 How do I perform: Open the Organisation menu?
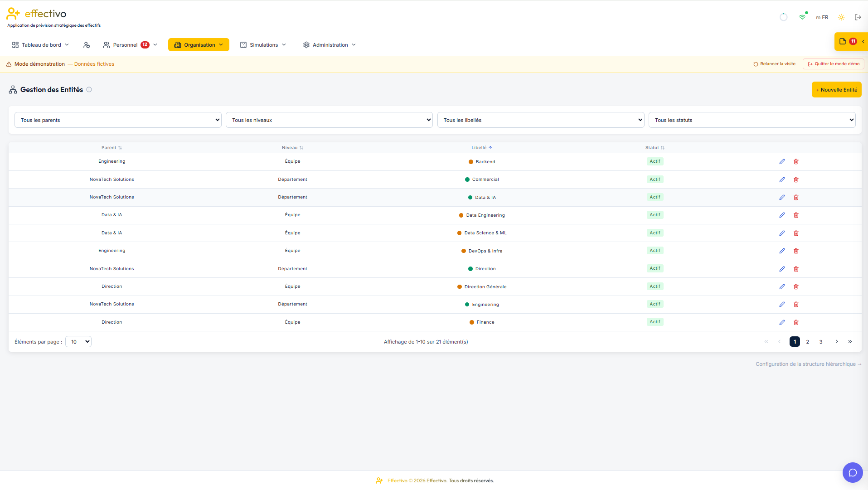click(199, 45)
